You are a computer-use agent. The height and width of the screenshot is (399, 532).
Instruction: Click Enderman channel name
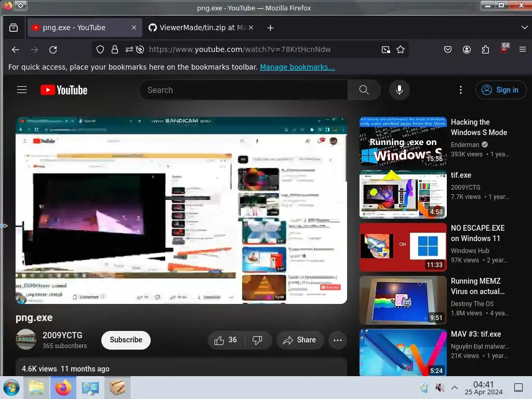pyautogui.click(x=465, y=145)
